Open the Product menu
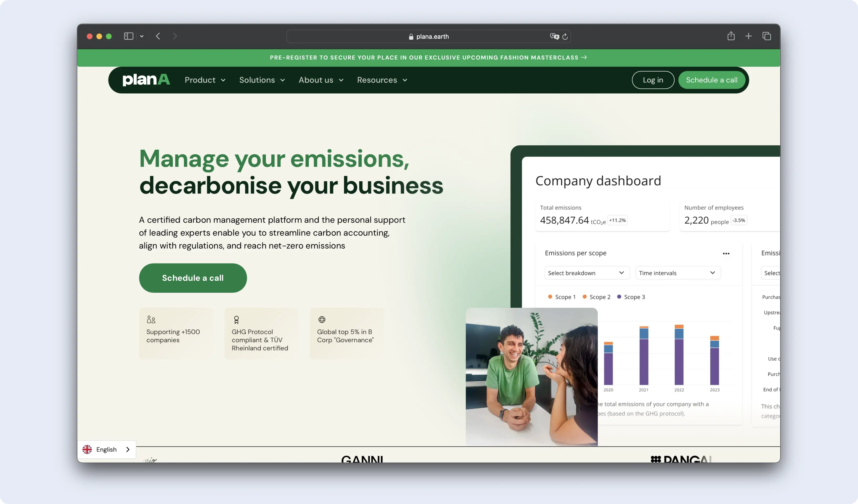Image resolution: width=858 pixels, height=504 pixels. 205,80
